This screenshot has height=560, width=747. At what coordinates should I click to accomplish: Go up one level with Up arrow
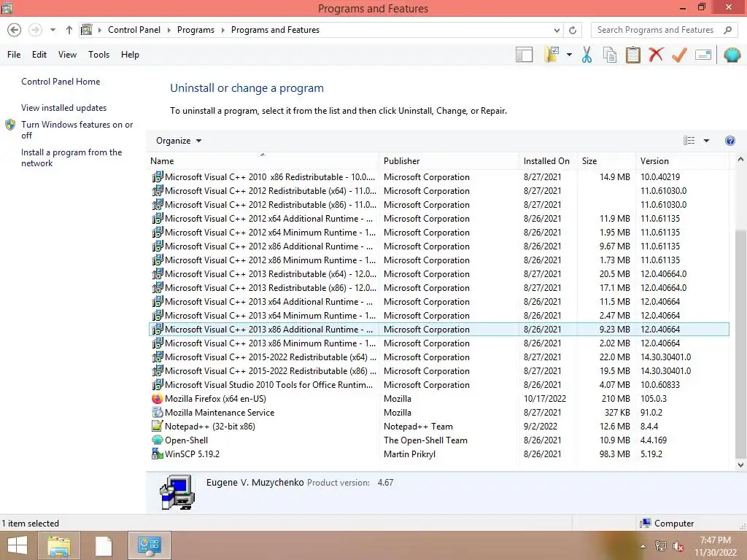[69, 30]
